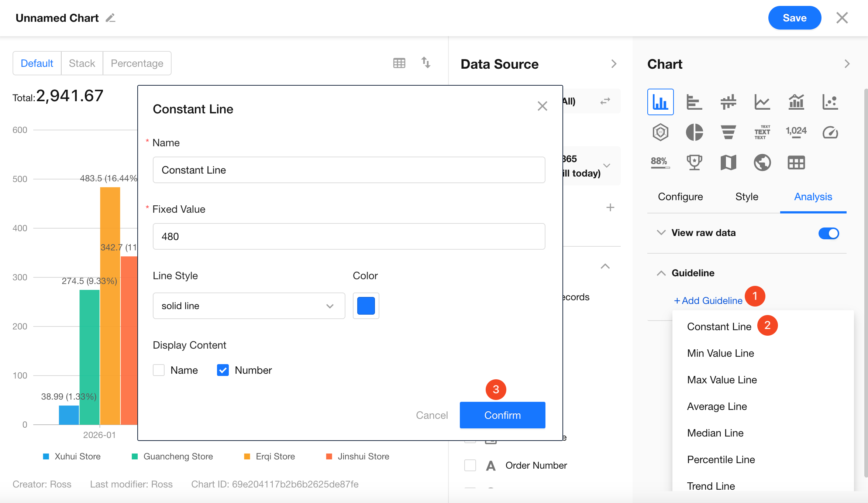Select the horizontal bar chart icon
Image resolution: width=868 pixels, height=503 pixels.
pos(694,102)
